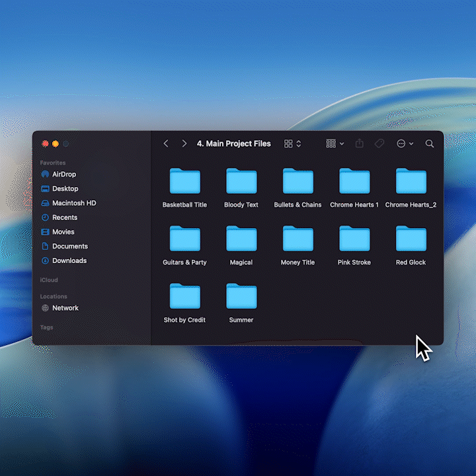476x476 pixels.
Task: Click the view switcher up-down chevrons
Action: pyautogui.click(x=299, y=143)
